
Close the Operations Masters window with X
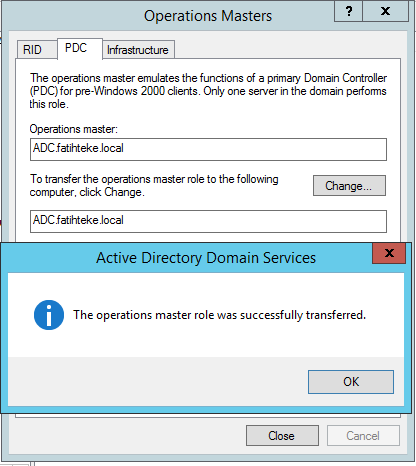click(385, 11)
